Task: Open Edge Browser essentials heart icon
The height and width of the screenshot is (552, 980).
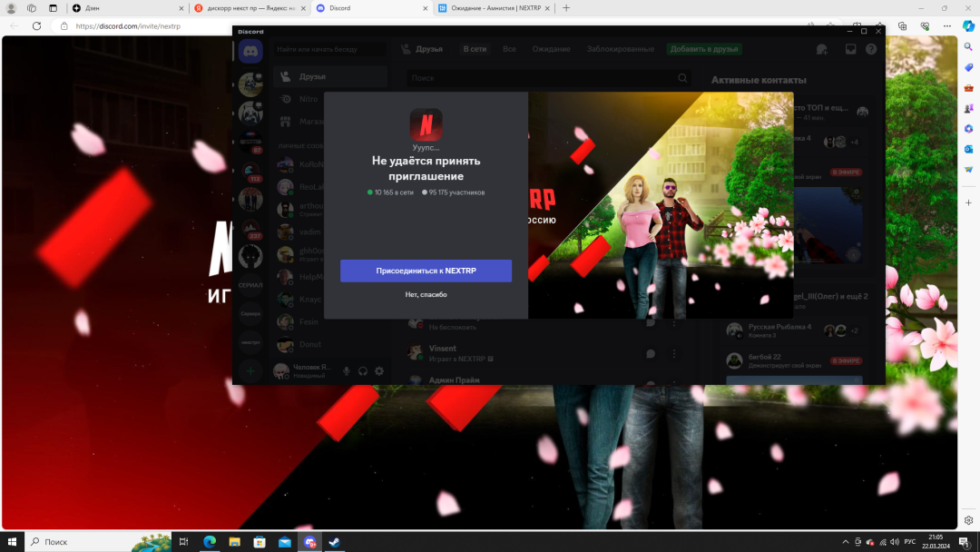Action: pos(925,26)
